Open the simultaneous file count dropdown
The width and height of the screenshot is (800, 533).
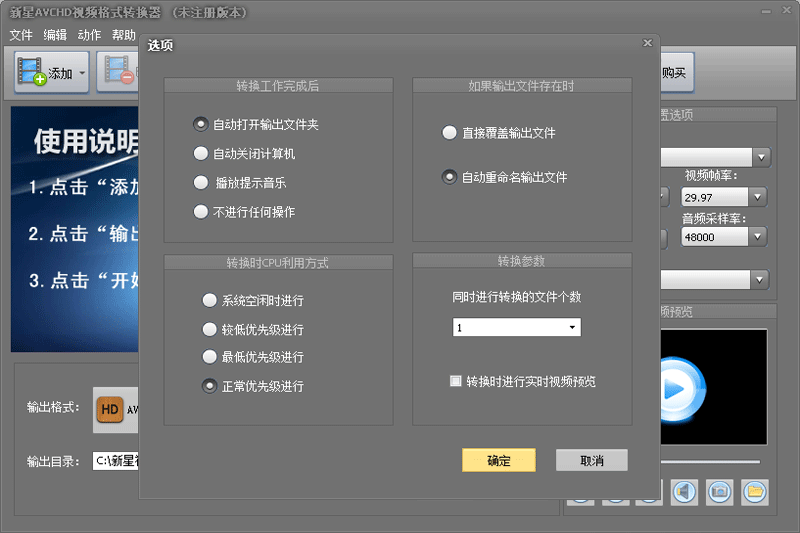coord(516,327)
